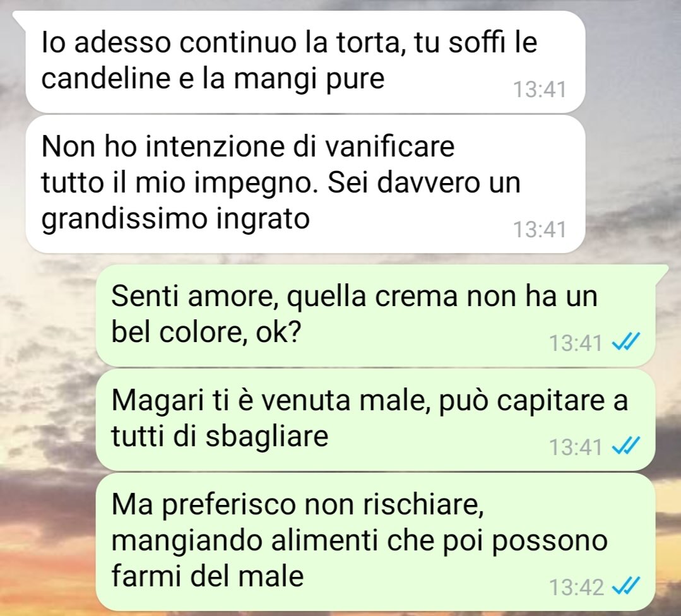Screen dimensions: 681x616
Task: Click the blue read ticks on 'farmi del male' message
Action: point(626,586)
